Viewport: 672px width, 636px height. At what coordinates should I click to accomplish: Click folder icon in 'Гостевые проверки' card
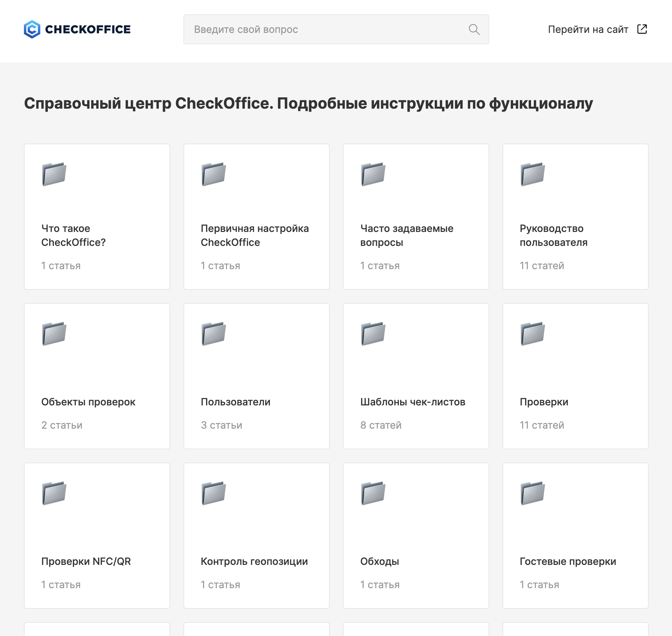tap(533, 493)
